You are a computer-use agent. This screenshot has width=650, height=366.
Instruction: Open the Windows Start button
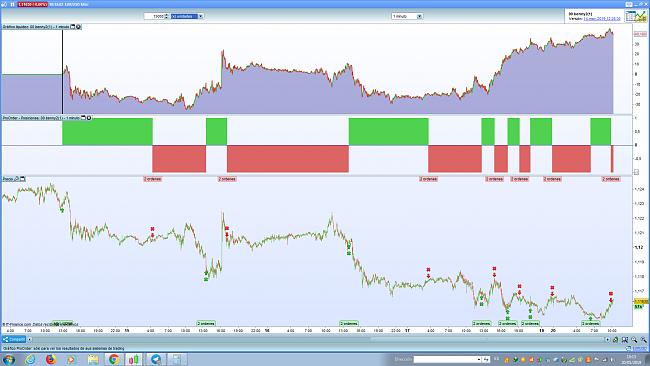(x=9, y=359)
